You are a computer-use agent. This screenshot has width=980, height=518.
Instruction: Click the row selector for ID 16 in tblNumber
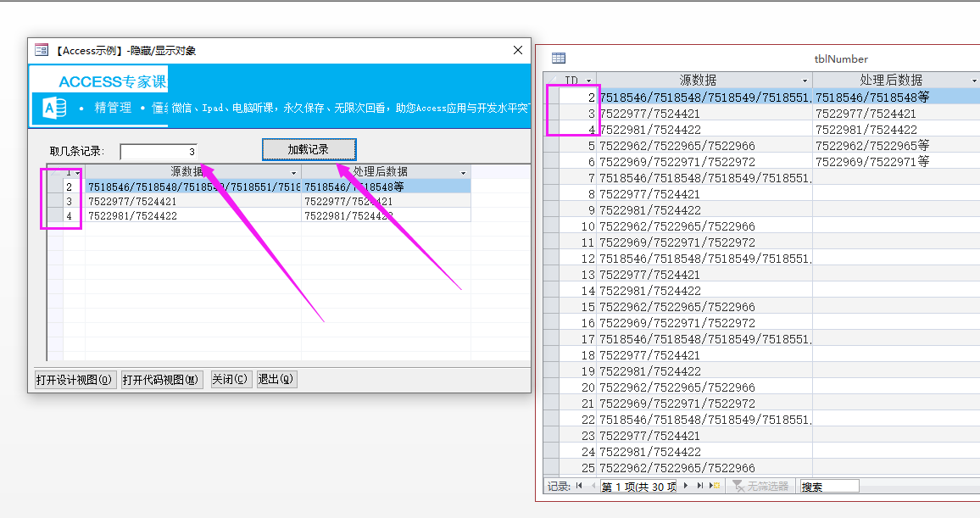coord(551,323)
